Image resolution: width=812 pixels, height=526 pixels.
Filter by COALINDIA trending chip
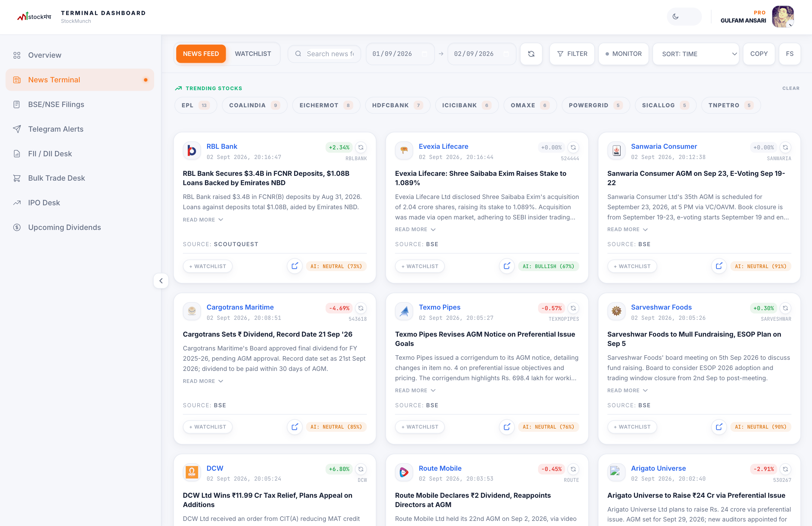(x=255, y=105)
